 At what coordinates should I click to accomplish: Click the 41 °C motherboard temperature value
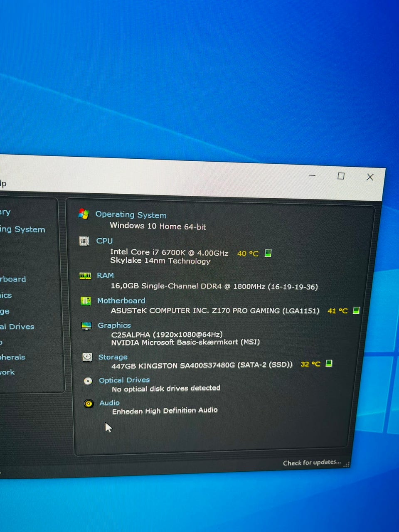click(337, 310)
